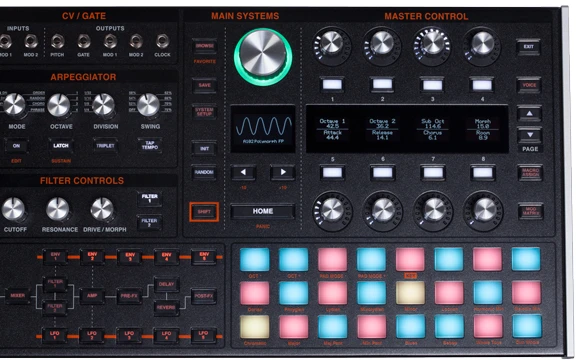Select next patch with right arrow button

[x=283, y=172]
